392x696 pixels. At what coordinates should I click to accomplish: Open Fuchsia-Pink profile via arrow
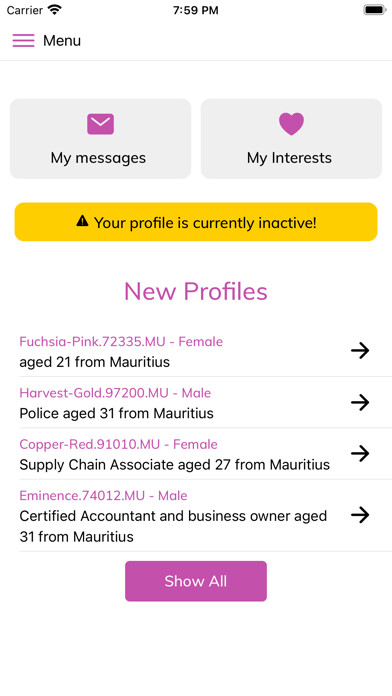point(360,351)
